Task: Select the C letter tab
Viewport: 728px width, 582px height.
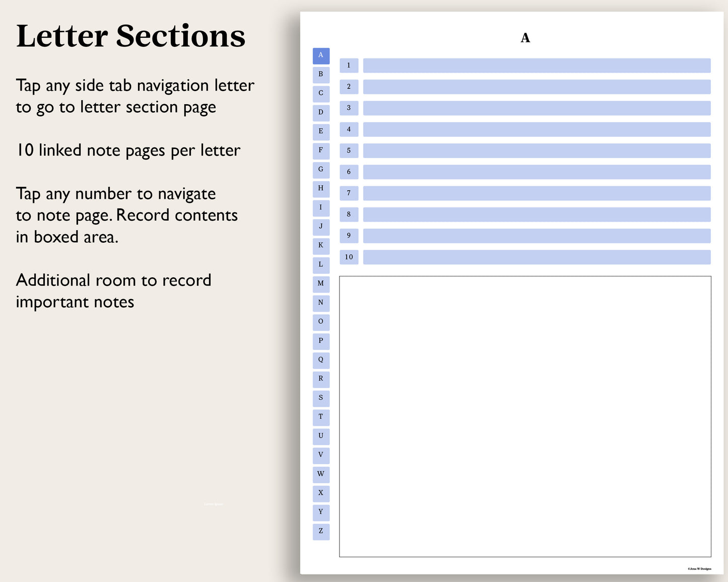Action: 320,94
